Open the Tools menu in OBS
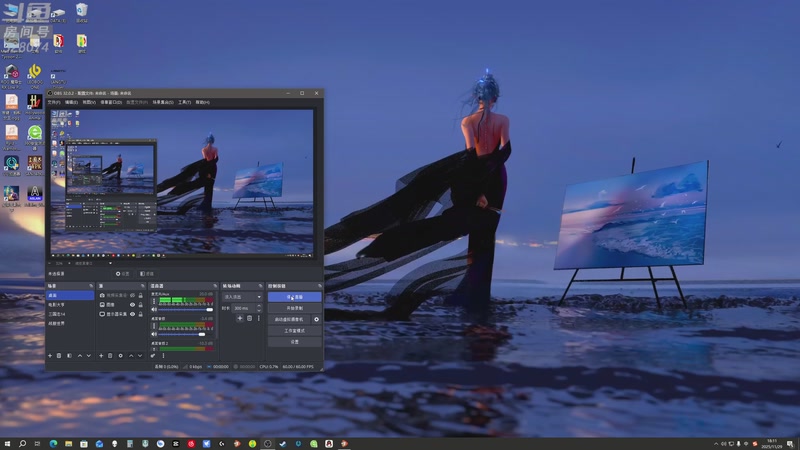 tap(184, 102)
